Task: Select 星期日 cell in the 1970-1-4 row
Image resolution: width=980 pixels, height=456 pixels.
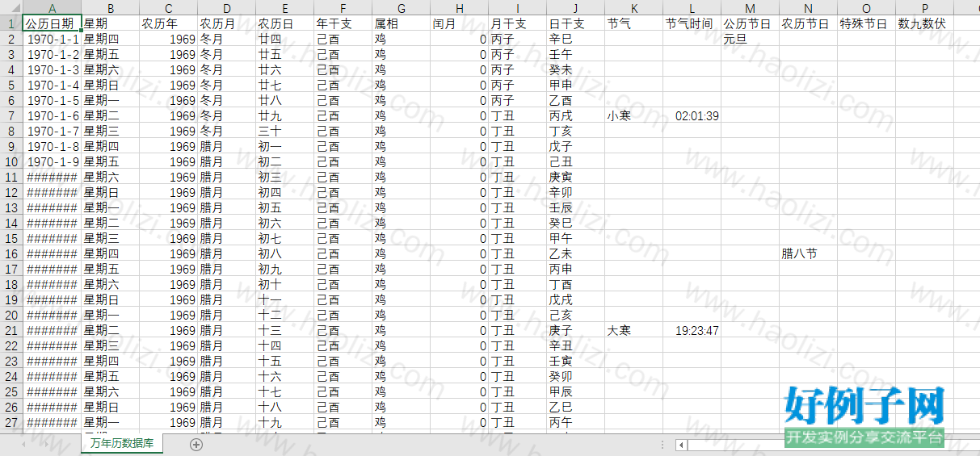Action: coord(111,85)
